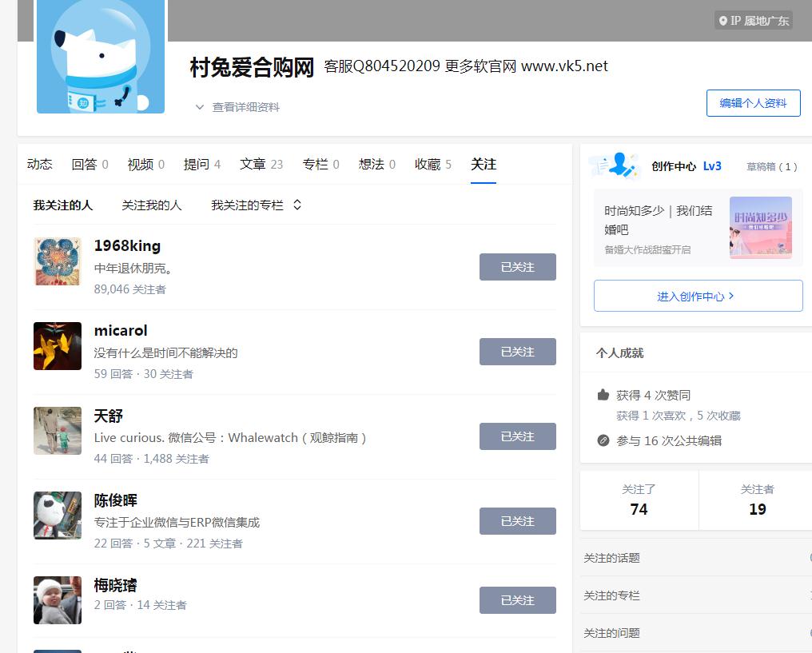Open the 我关注的专栏 dropdown selector
The height and width of the screenshot is (653, 812).
256,205
